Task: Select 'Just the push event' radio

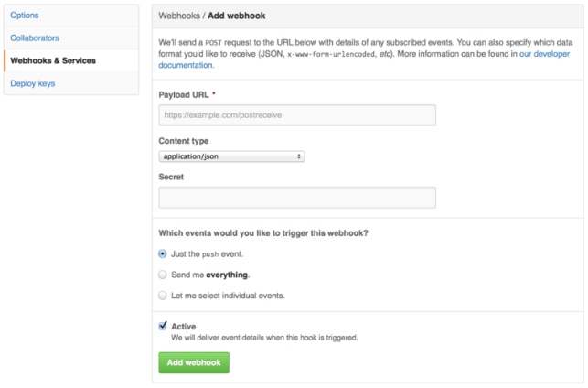Action: click(163, 254)
